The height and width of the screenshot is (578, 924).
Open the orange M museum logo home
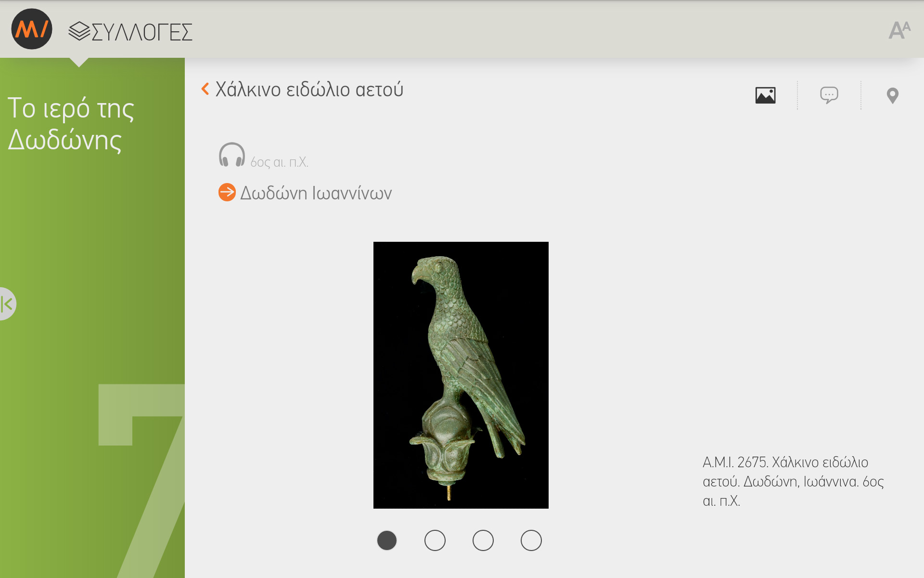[32, 29]
